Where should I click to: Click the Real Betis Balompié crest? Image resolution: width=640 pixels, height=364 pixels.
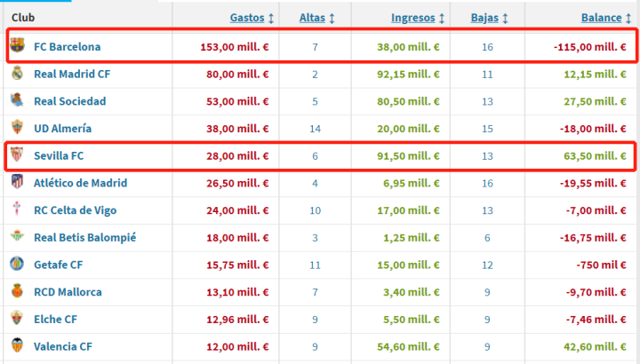[x=17, y=235]
